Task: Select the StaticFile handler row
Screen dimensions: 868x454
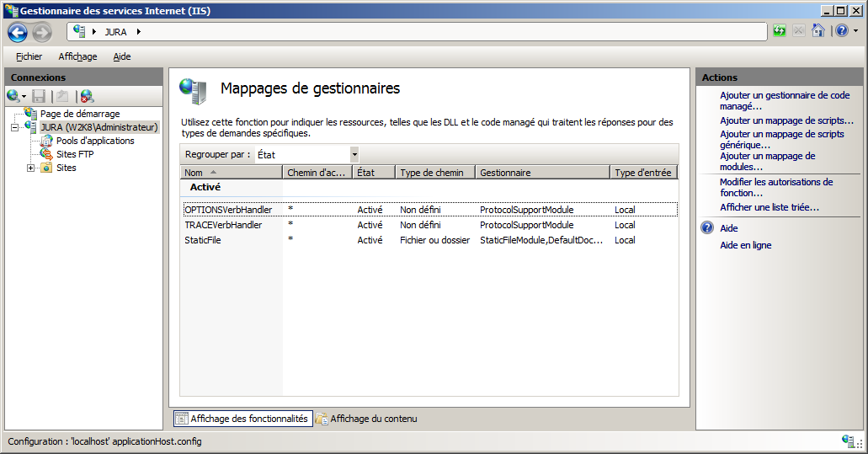Action: (203, 240)
